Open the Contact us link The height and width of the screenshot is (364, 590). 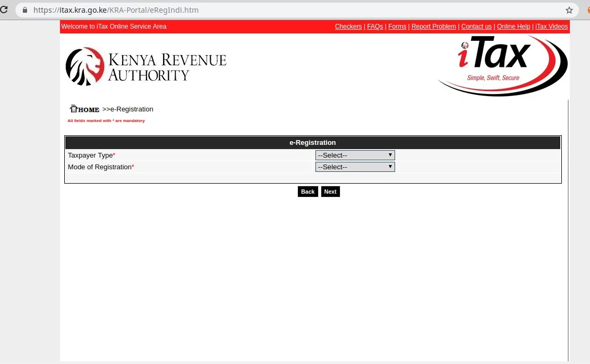476,27
